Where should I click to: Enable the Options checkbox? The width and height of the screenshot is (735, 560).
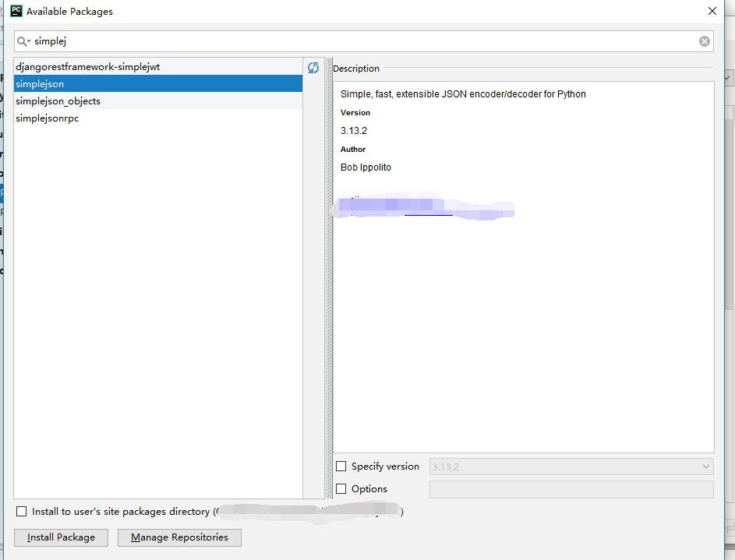(x=341, y=489)
